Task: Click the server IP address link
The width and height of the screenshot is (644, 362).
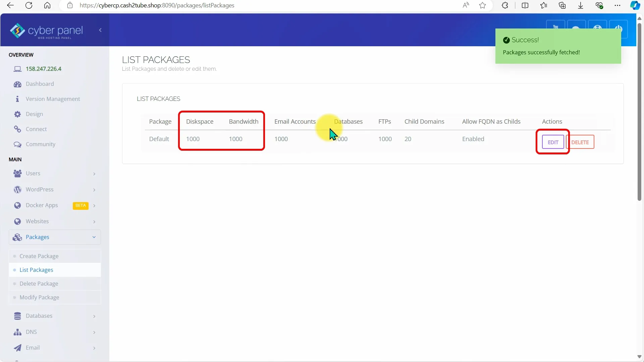Action: [x=44, y=69]
